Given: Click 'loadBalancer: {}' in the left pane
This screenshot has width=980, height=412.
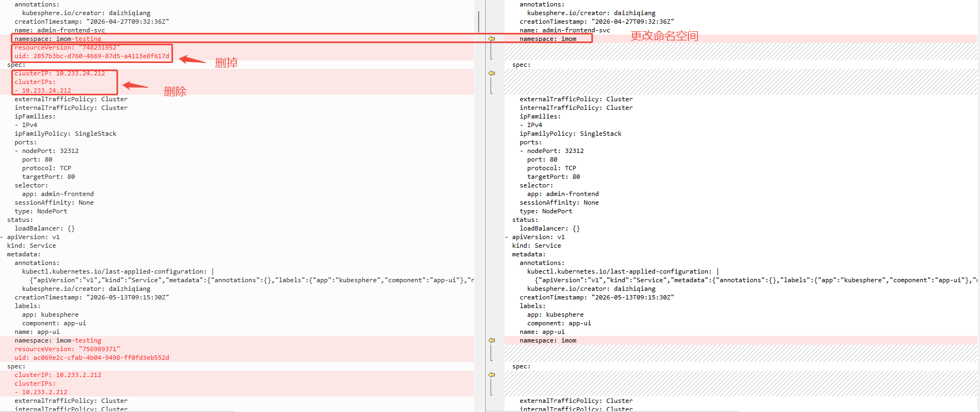Looking at the screenshot, I should click(x=45, y=228).
